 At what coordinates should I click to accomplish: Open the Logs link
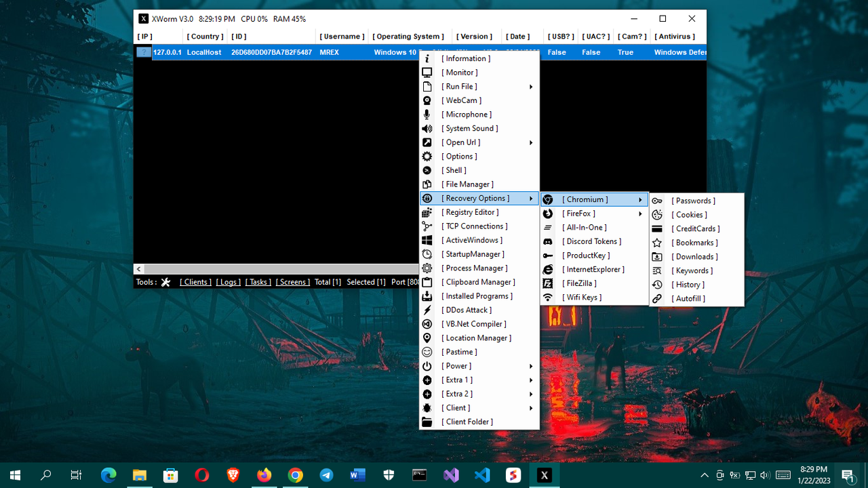pyautogui.click(x=228, y=281)
